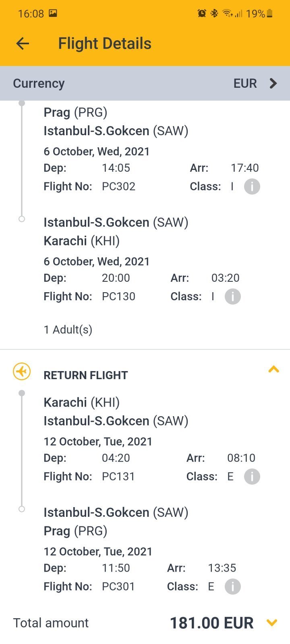
Task: Open info for flight PC130
Action: point(233,297)
